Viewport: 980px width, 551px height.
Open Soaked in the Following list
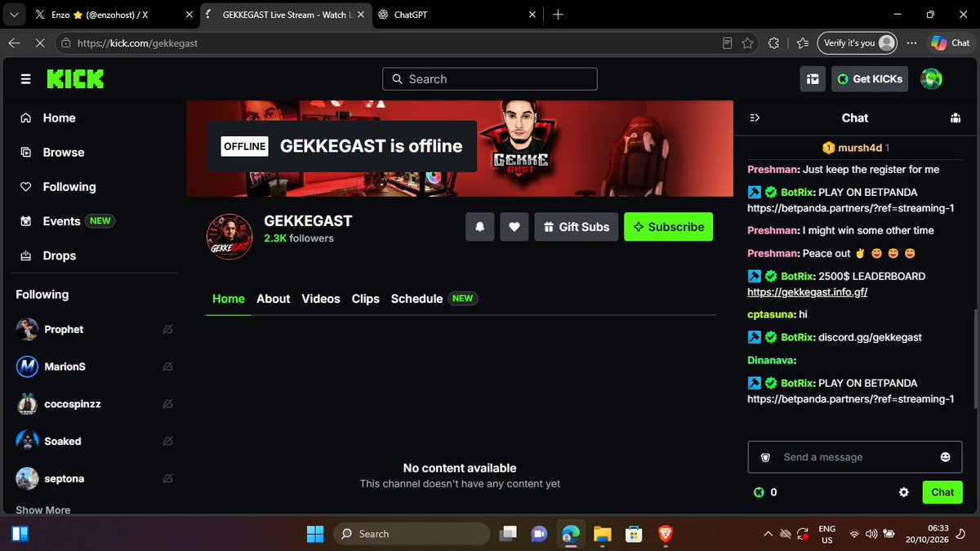(63, 441)
